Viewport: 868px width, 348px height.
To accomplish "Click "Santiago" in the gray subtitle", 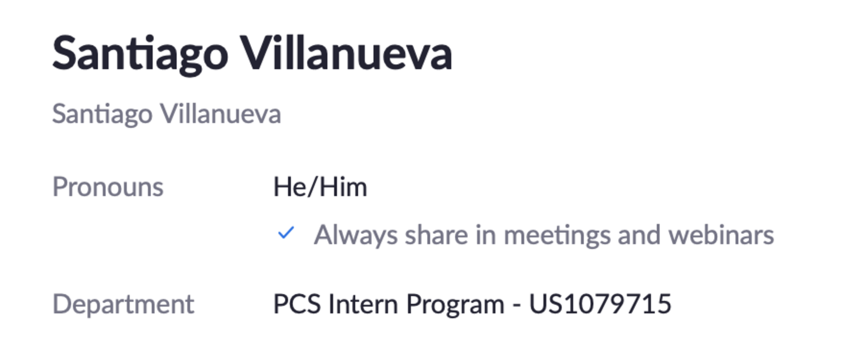I will pyautogui.click(x=102, y=114).
